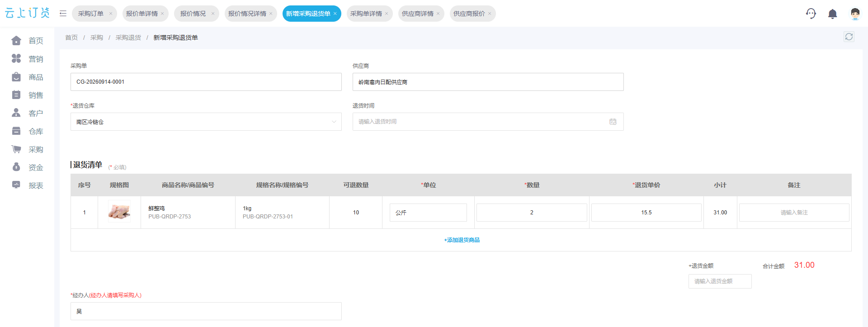
Task: Click the 退货单价 field showing 15.5
Action: (x=646, y=213)
